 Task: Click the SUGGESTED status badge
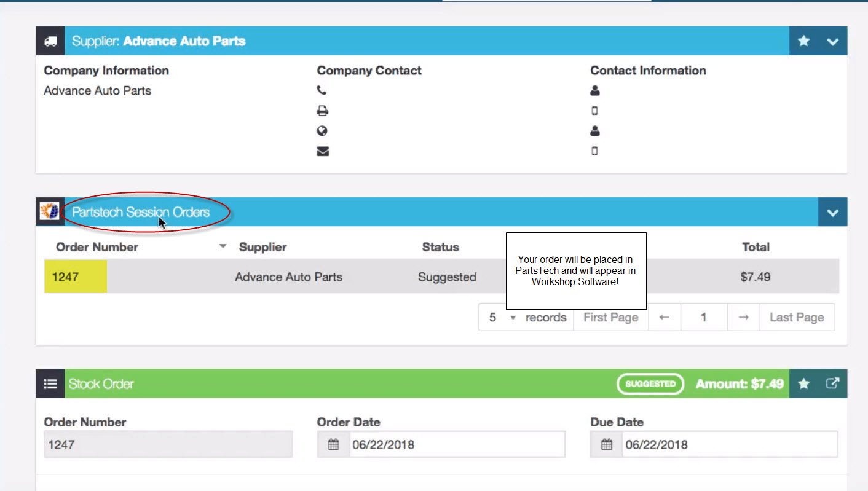pyautogui.click(x=650, y=383)
